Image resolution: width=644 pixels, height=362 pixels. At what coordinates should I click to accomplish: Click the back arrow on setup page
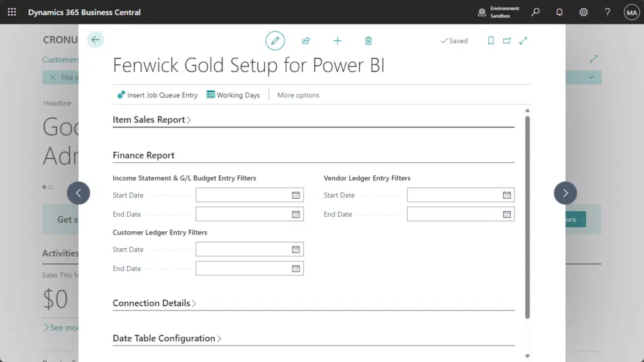click(96, 40)
